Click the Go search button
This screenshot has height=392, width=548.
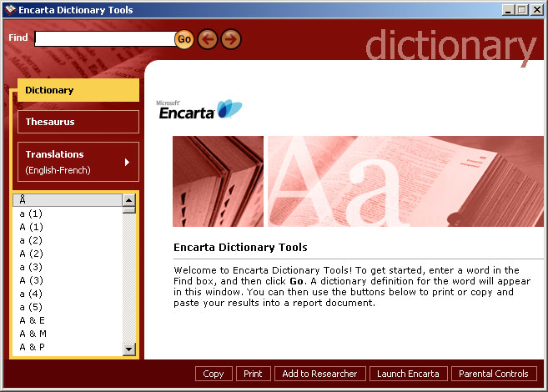(x=184, y=38)
